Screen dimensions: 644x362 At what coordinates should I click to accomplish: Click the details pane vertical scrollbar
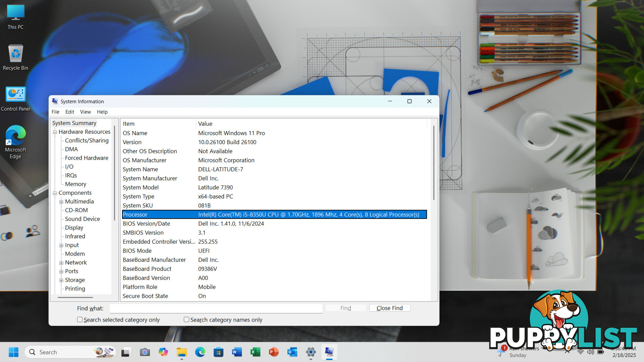click(434, 163)
